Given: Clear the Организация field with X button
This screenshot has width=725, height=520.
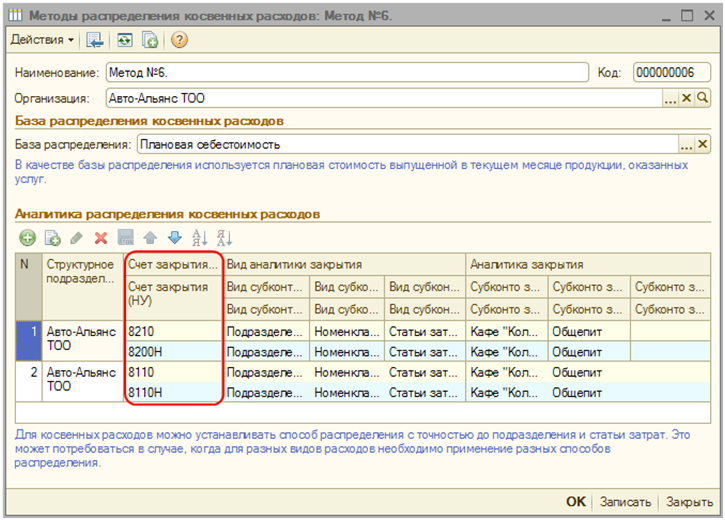Looking at the screenshot, I should coord(687,98).
